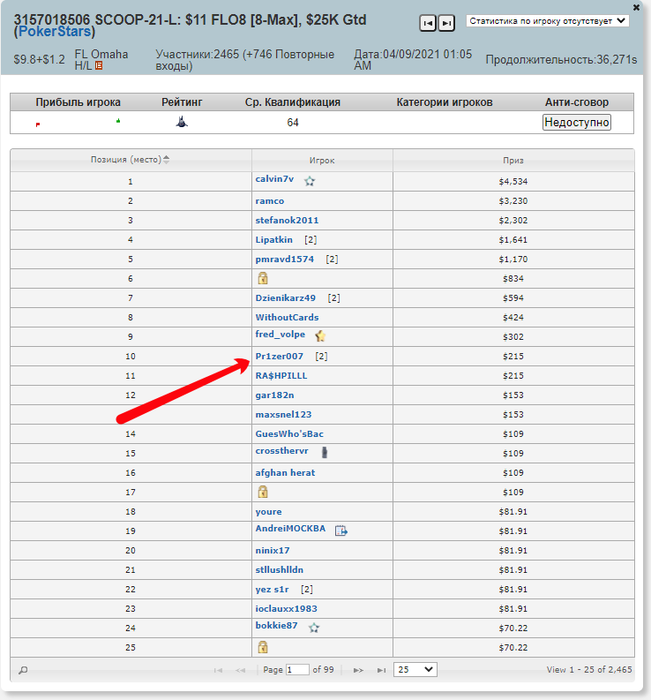Screen dimensions: 651x700
Task: Click the lock icon in position 6
Action: click(x=263, y=278)
